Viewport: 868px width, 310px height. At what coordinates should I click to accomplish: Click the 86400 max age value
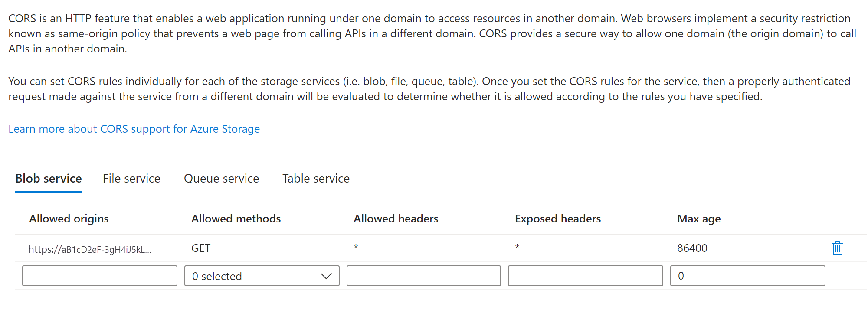point(692,248)
